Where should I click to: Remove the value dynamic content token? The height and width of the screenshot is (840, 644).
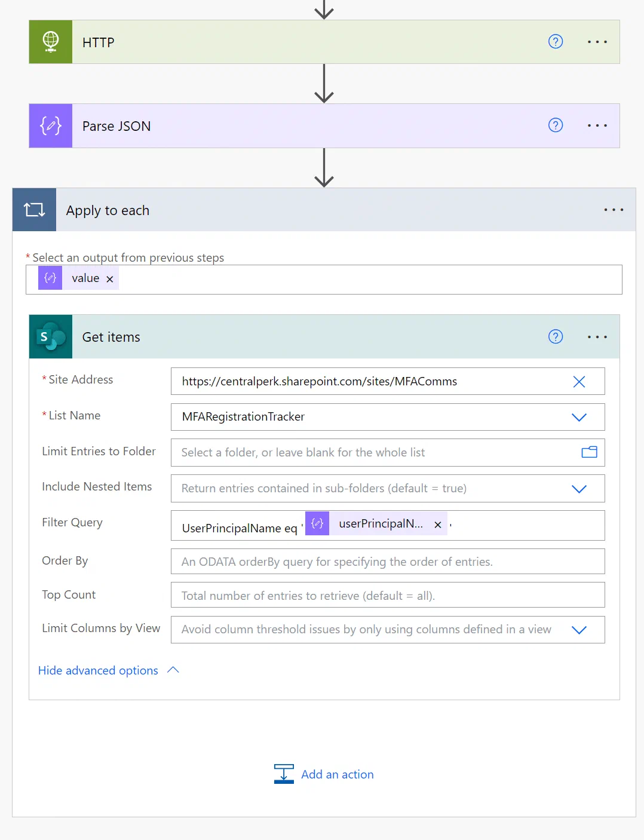click(110, 279)
